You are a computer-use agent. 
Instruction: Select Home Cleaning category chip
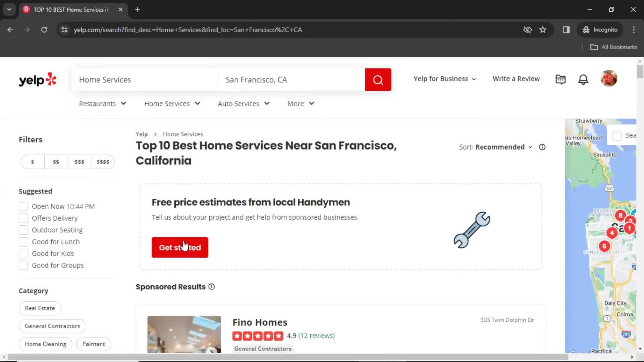(x=46, y=344)
